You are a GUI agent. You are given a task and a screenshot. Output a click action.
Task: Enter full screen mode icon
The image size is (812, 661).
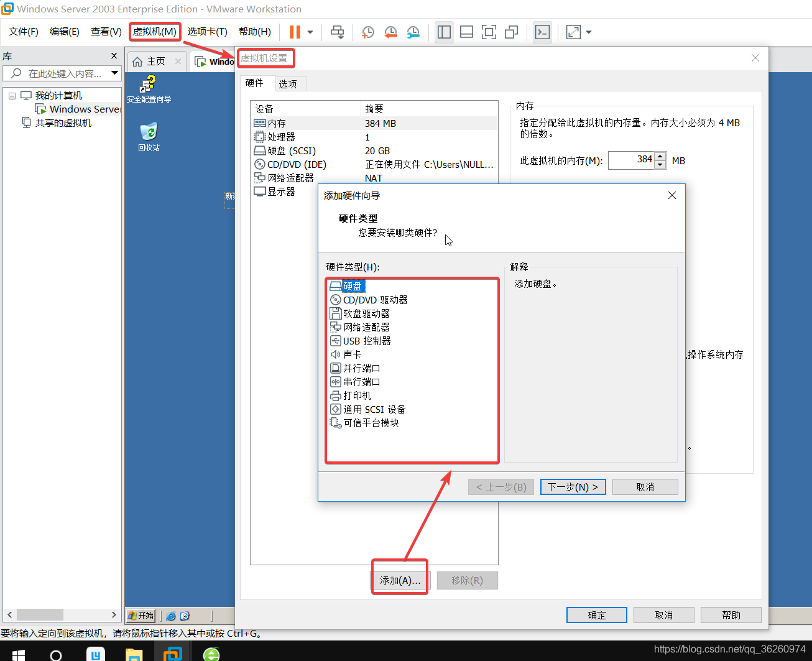489,32
